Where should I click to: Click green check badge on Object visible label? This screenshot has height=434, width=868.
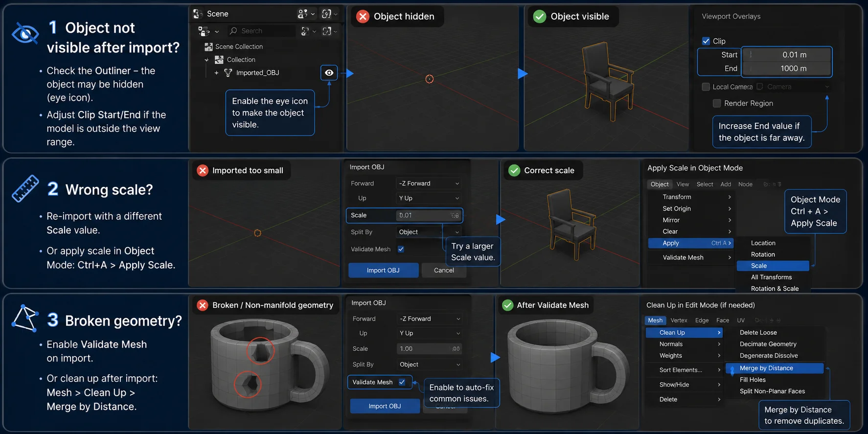coord(539,17)
